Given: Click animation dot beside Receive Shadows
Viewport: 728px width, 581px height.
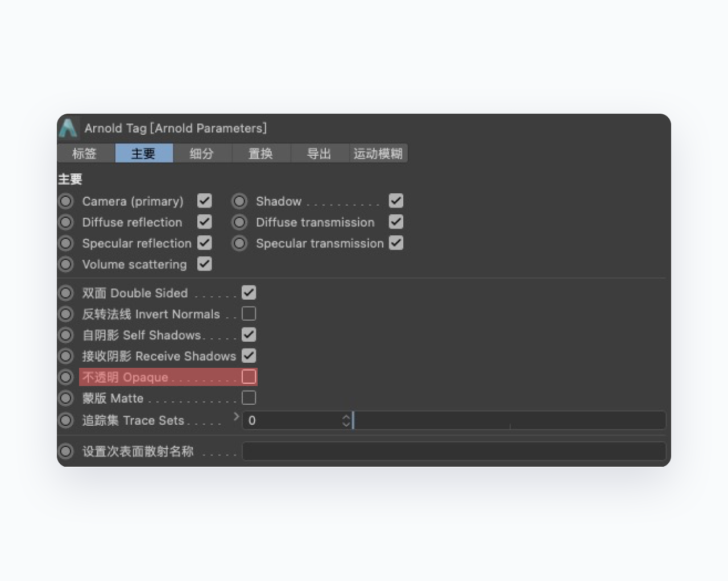Looking at the screenshot, I should (66, 356).
